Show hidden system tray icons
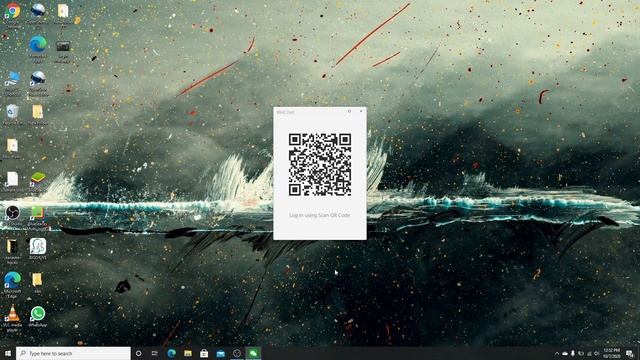This screenshot has width=640, height=360. point(557,353)
